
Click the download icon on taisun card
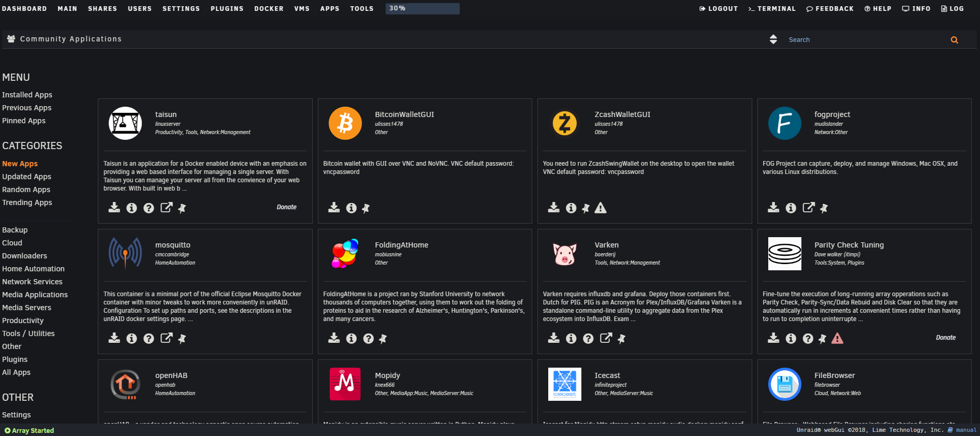(x=114, y=208)
